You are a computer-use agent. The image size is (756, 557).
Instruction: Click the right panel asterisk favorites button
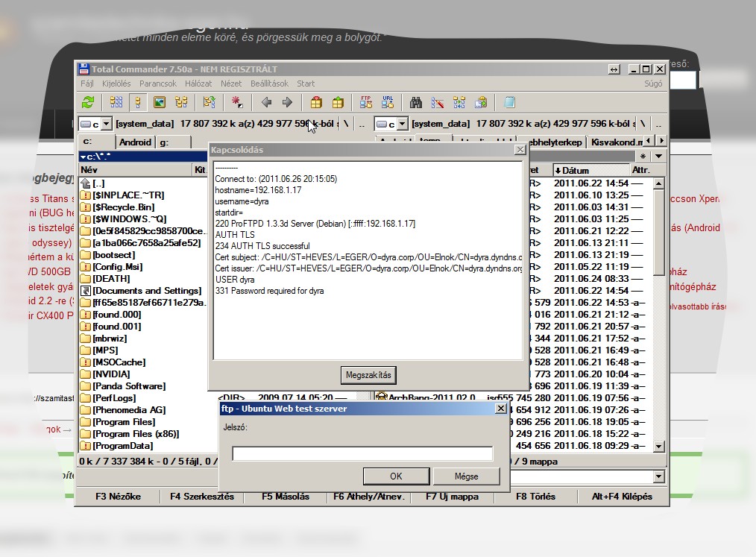643,157
